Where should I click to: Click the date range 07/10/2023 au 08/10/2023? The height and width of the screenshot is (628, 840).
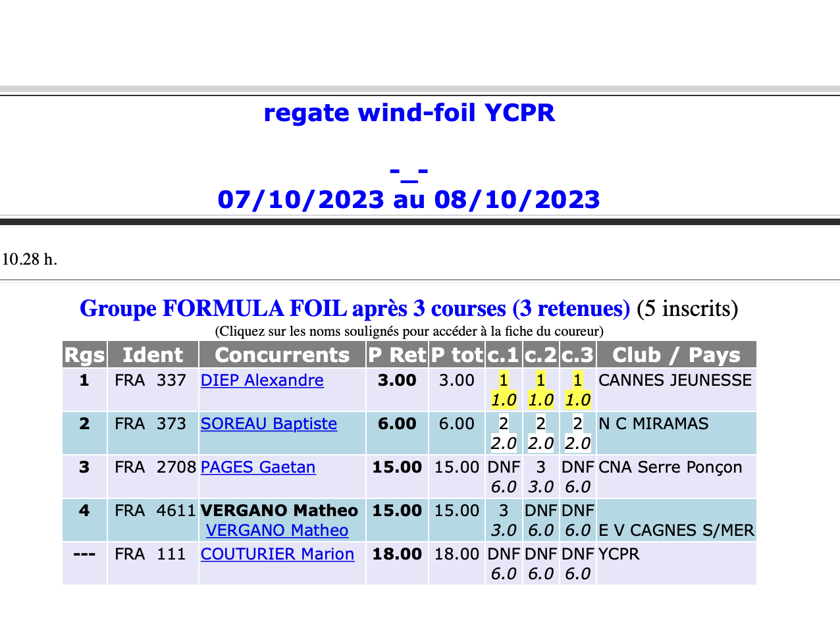click(409, 199)
